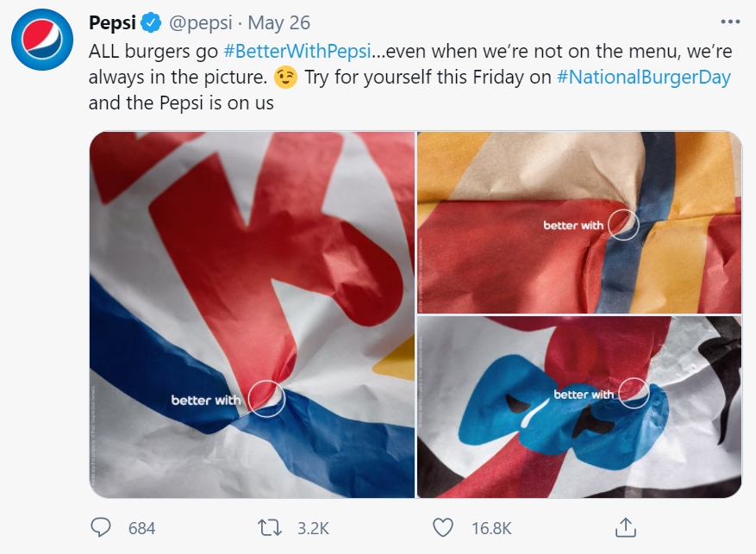Open the #NationalBurgerDay hashtag
Viewport: 756px width, 554px height.
pos(643,77)
